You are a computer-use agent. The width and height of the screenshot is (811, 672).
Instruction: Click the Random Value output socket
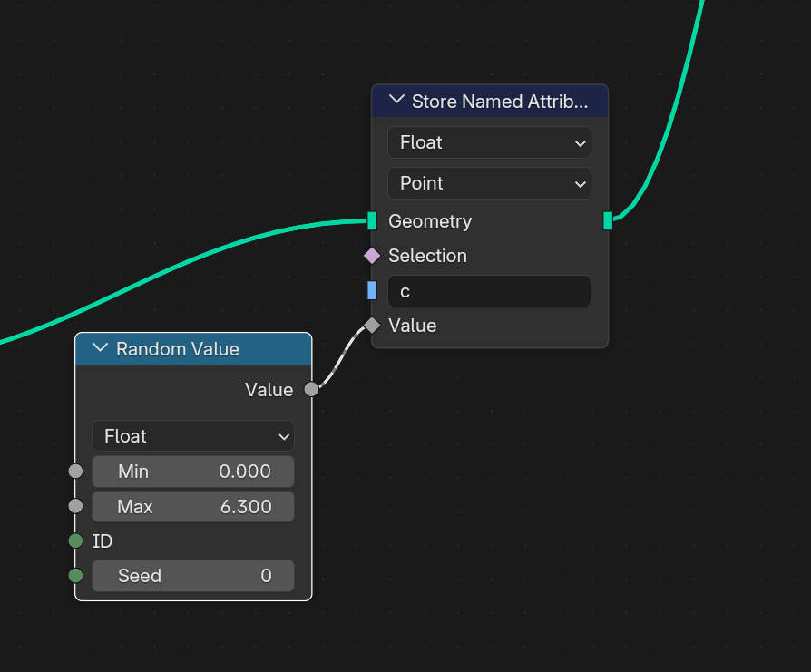[311, 390]
